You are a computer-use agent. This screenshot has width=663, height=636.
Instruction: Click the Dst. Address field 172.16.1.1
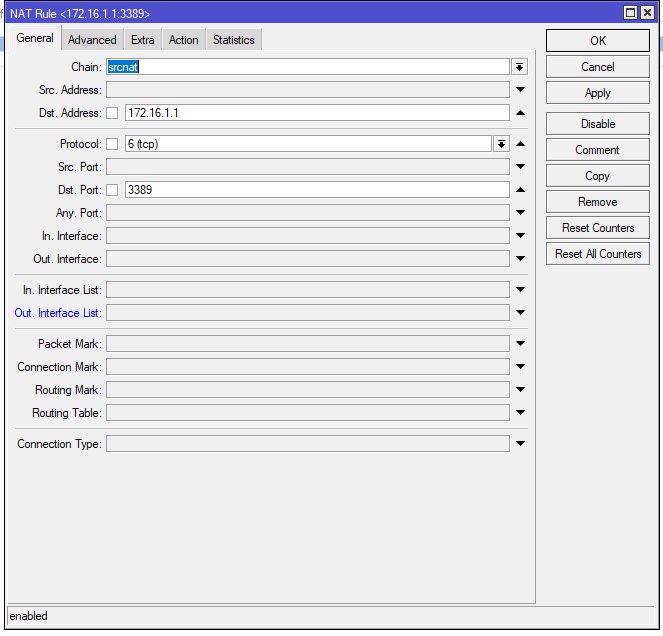pyautogui.click(x=317, y=113)
